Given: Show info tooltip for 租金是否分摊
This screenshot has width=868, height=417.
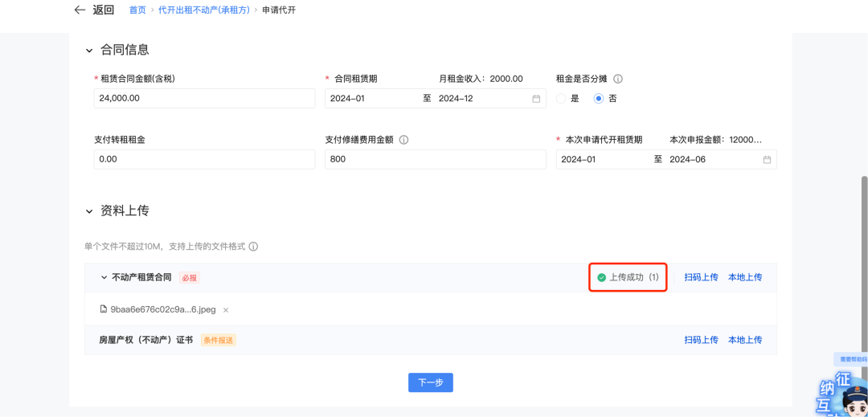Looking at the screenshot, I should point(618,79).
